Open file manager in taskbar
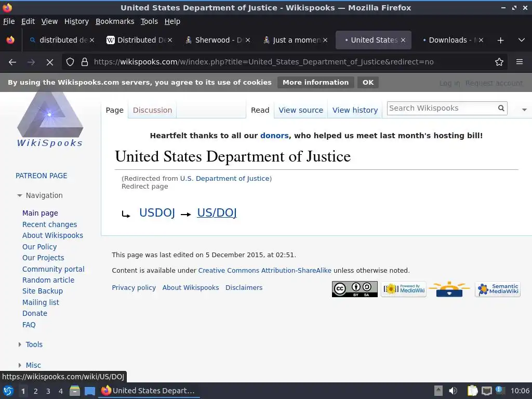532x399 pixels. click(x=75, y=391)
